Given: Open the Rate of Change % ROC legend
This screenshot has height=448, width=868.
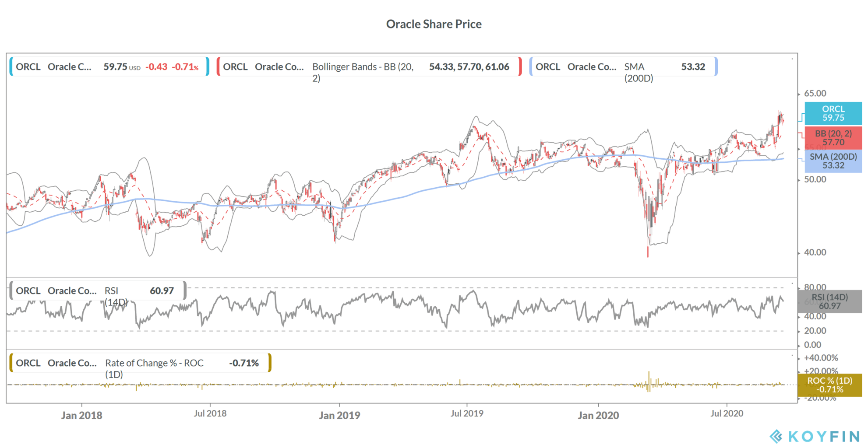Looking at the screenshot, I should (140, 363).
